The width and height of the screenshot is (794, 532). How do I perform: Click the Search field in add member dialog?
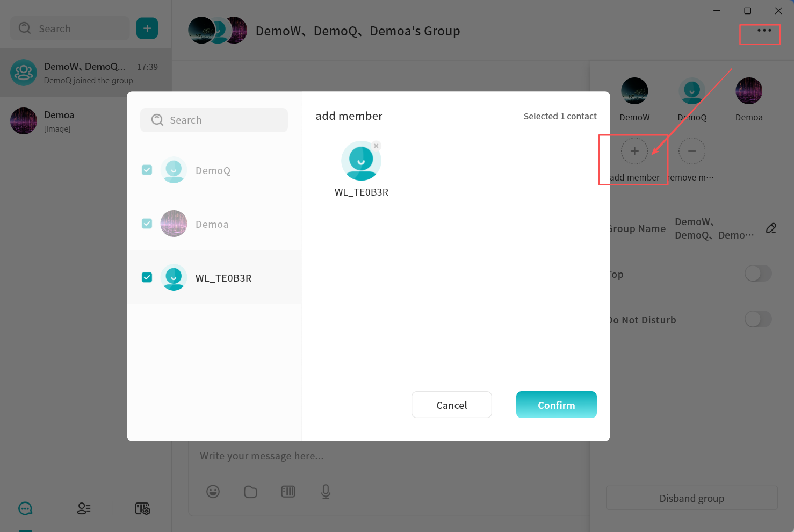(x=214, y=120)
